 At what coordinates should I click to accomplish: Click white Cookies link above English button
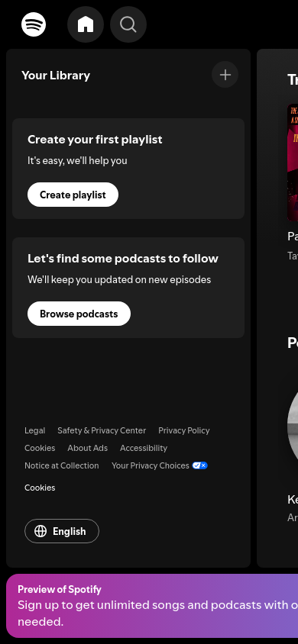click(40, 488)
